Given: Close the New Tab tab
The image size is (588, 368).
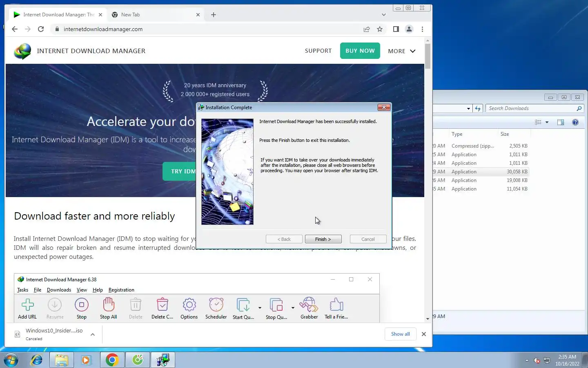Looking at the screenshot, I should point(198,15).
